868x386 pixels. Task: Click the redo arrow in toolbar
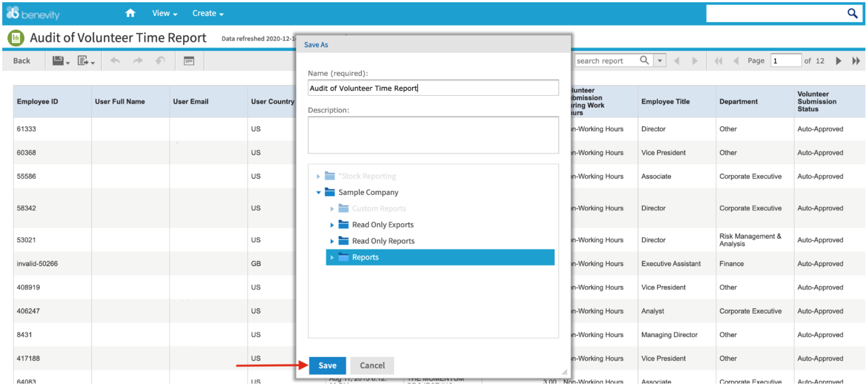(138, 61)
